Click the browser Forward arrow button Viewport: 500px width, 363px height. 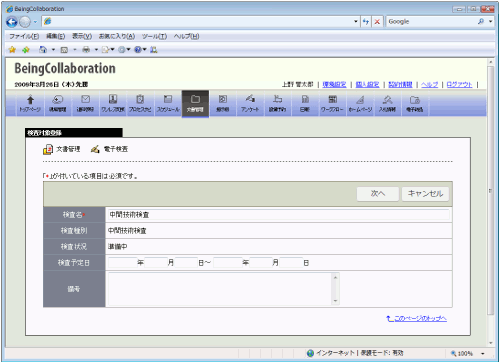[25, 22]
